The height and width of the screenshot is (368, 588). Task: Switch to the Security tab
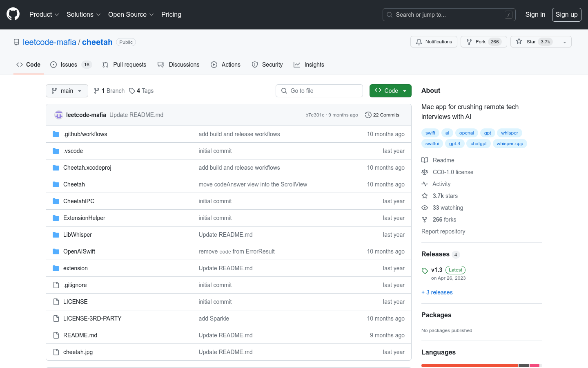coord(267,65)
